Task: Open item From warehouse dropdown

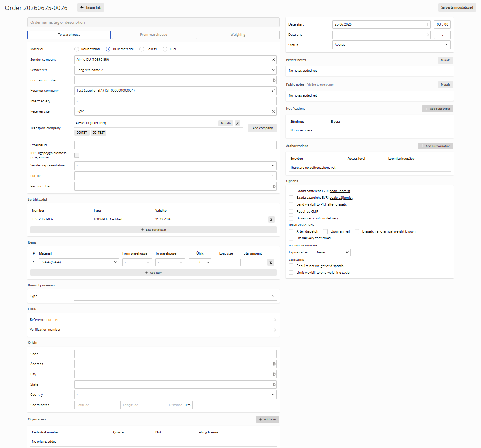Action: click(x=137, y=262)
